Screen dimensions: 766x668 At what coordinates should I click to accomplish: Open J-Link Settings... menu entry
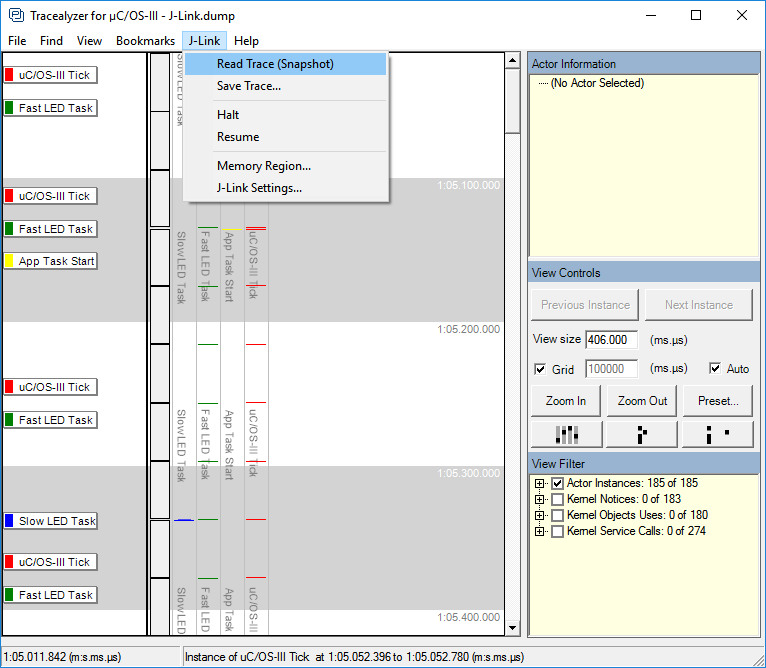(x=285, y=188)
